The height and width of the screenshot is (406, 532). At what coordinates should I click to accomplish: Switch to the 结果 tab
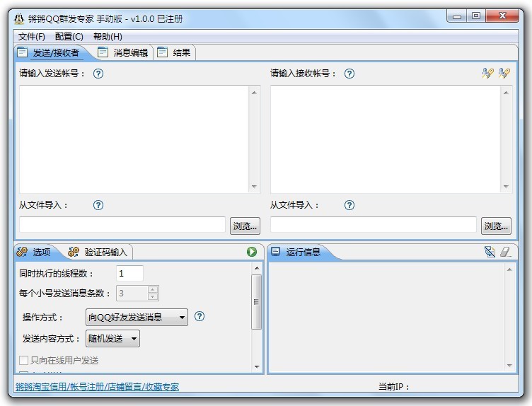(x=175, y=52)
